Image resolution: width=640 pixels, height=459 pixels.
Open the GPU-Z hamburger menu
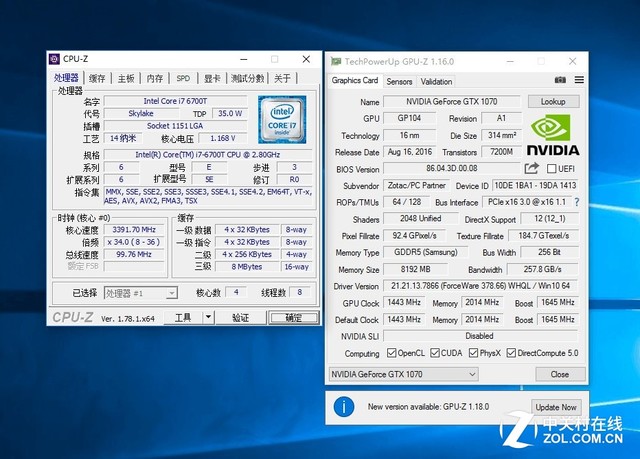point(579,80)
